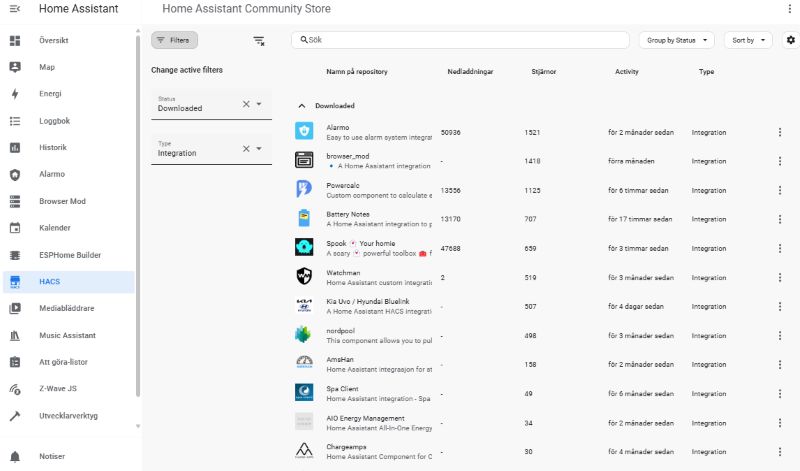The height and width of the screenshot is (471, 800).
Task: Open the table settings gear
Action: pos(791,40)
